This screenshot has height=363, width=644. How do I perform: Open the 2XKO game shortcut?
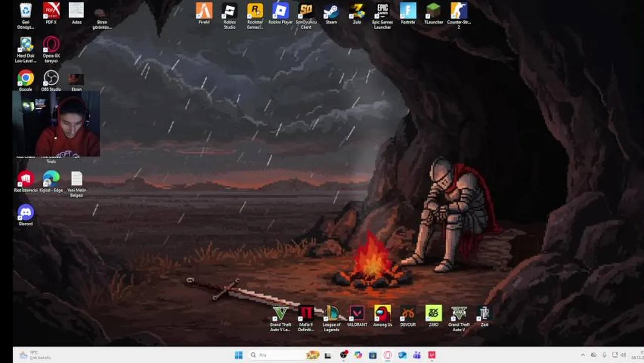click(x=433, y=316)
